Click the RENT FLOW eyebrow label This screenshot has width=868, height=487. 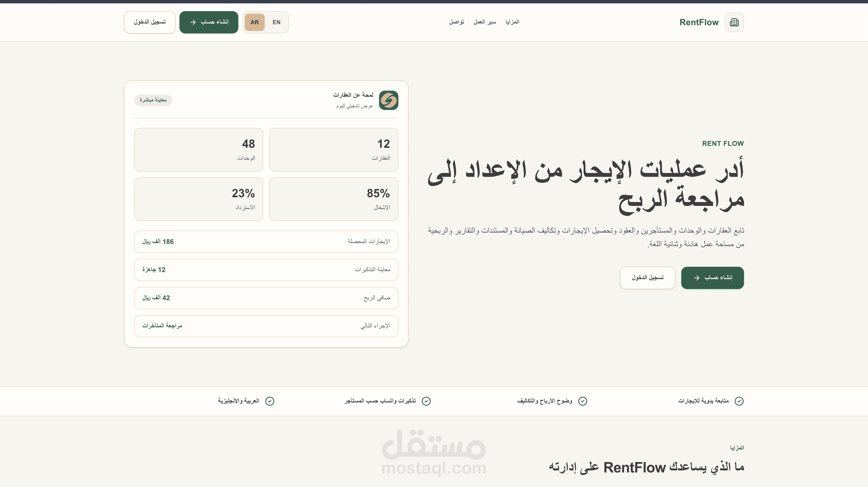(723, 144)
